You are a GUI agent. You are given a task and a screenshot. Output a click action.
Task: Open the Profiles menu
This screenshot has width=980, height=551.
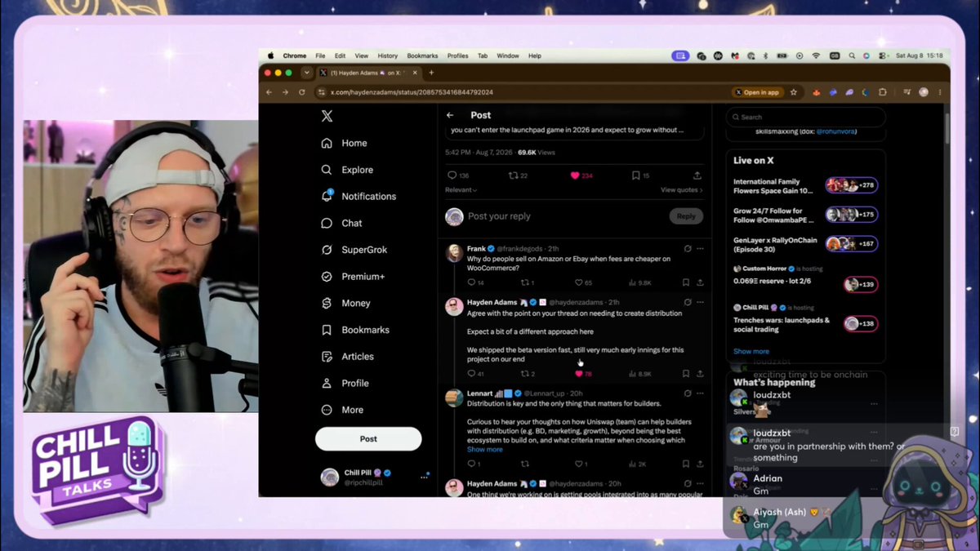click(457, 56)
